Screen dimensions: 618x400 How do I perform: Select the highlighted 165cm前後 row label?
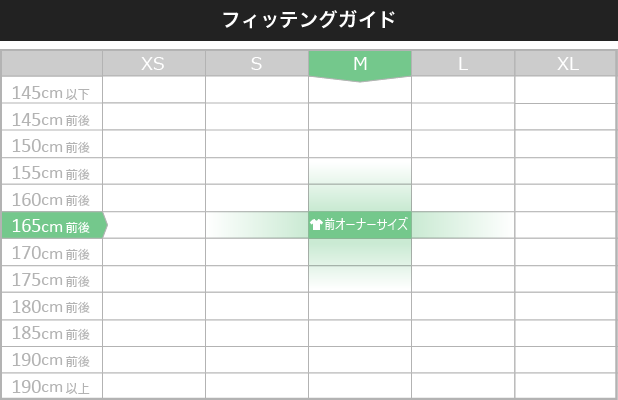click(53, 225)
